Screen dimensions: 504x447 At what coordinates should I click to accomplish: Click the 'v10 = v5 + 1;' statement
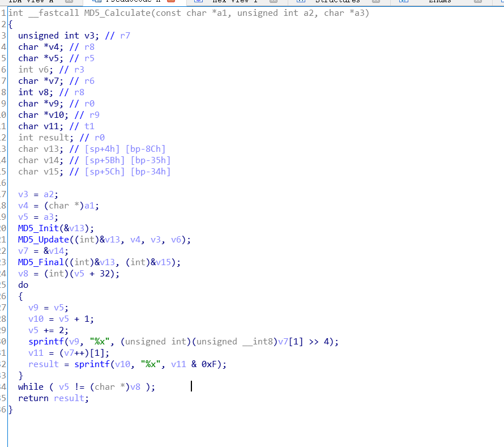[x=61, y=319]
